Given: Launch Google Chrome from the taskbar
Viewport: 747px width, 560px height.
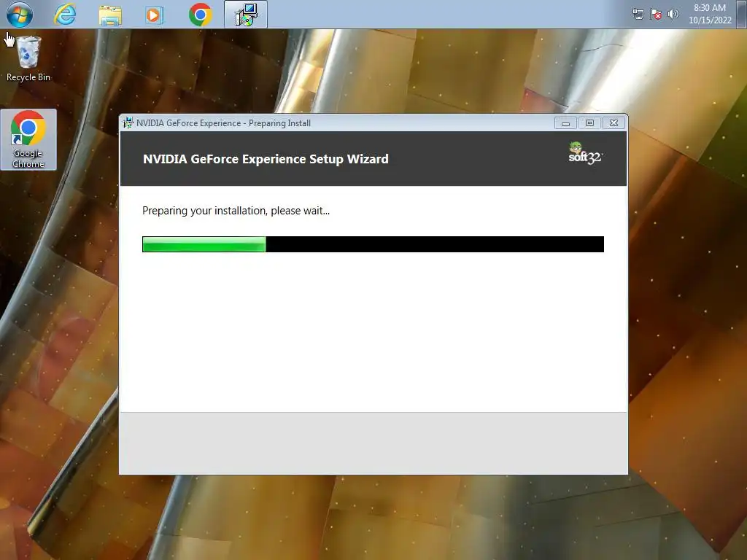Looking at the screenshot, I should pyautogui.click(x=200, y=15).
